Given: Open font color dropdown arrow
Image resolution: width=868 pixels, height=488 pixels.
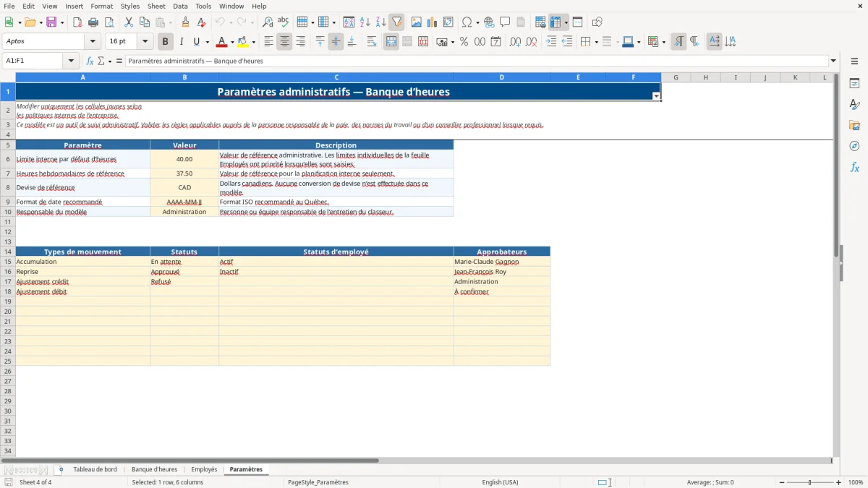Looking at the screenshot, I should pos(232,42).
